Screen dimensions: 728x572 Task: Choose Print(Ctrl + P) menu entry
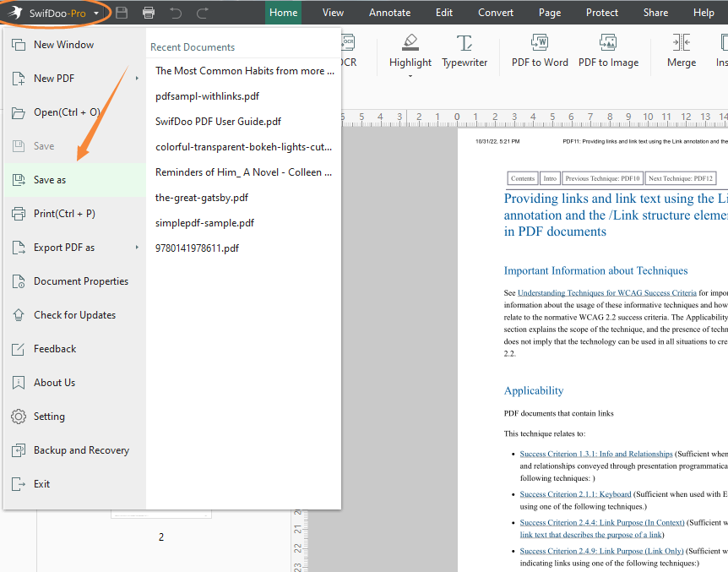(x=75, y=214)
